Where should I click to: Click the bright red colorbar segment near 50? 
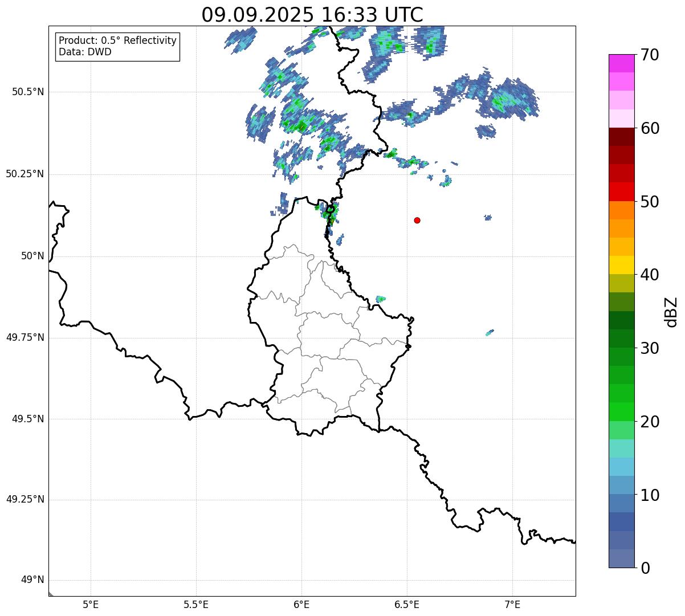point(621,192)
